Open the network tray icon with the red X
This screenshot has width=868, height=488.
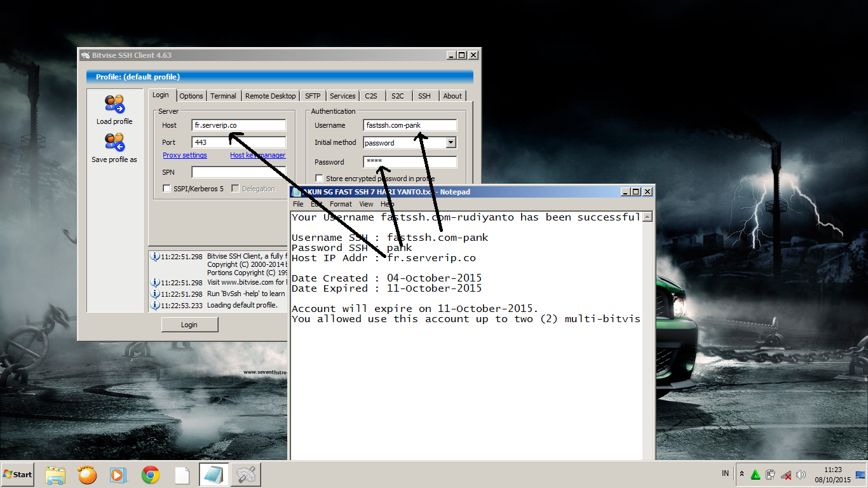pos(786,475)
